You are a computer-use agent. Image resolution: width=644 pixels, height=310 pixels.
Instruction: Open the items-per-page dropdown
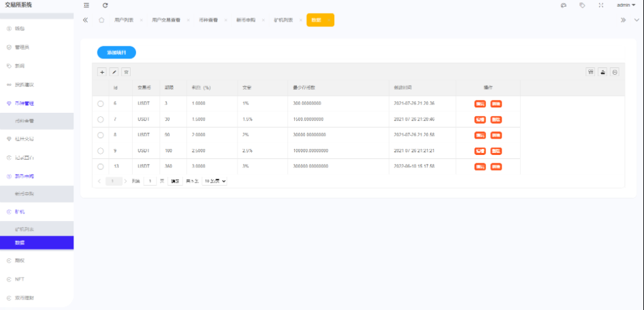pyautogui.click(x=214, y=181)
